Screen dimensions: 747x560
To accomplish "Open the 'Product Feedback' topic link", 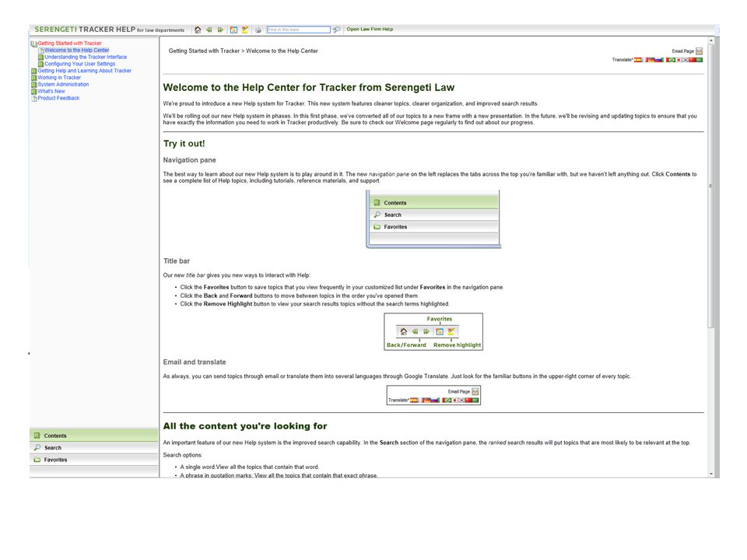I will (58, 98).
